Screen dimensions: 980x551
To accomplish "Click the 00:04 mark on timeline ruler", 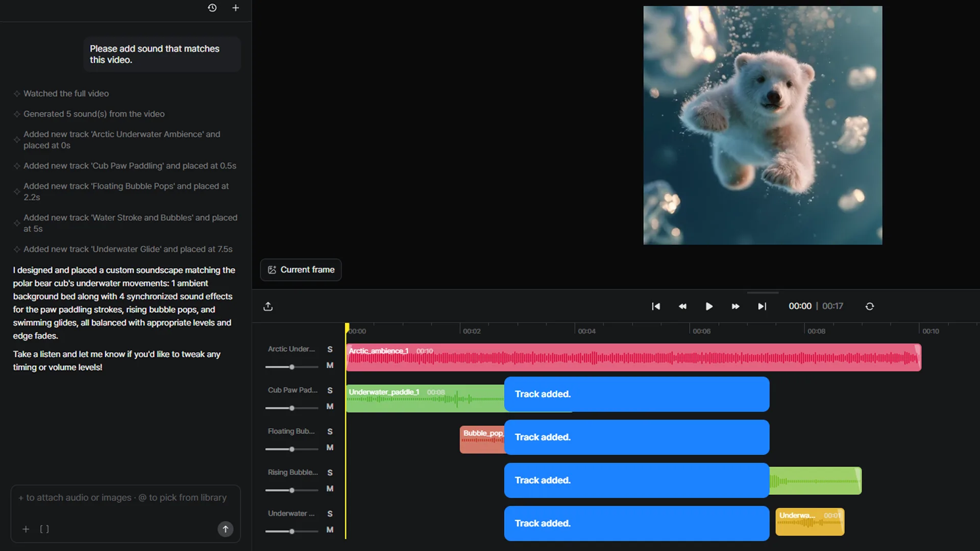I will [x=586, y=331].
